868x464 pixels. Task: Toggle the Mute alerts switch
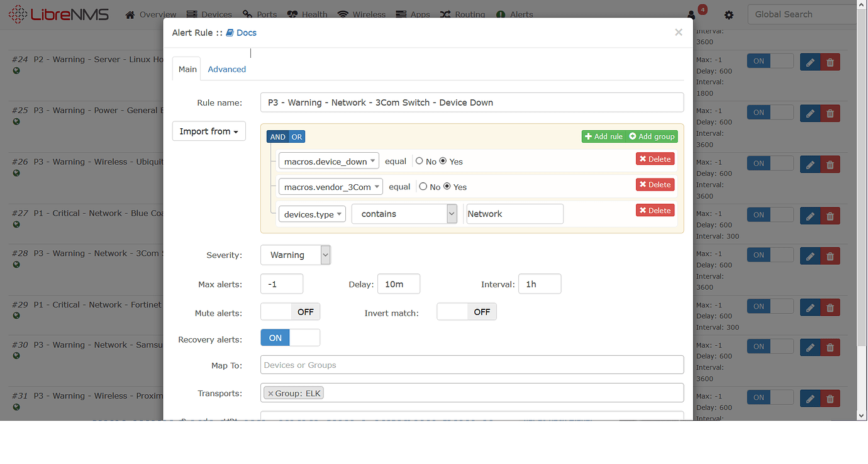[290, 312]
